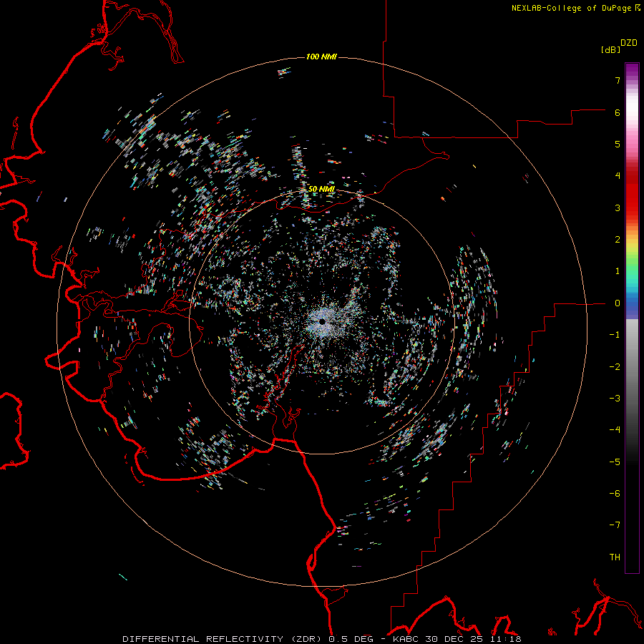Click the 5 value on the dB scale
Viewport: 644px width, 644px height.
618,144
